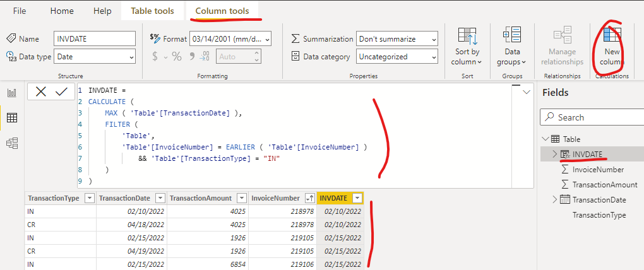Switch to the Home tab
The image size is (644, 270).
coord(62,11)
